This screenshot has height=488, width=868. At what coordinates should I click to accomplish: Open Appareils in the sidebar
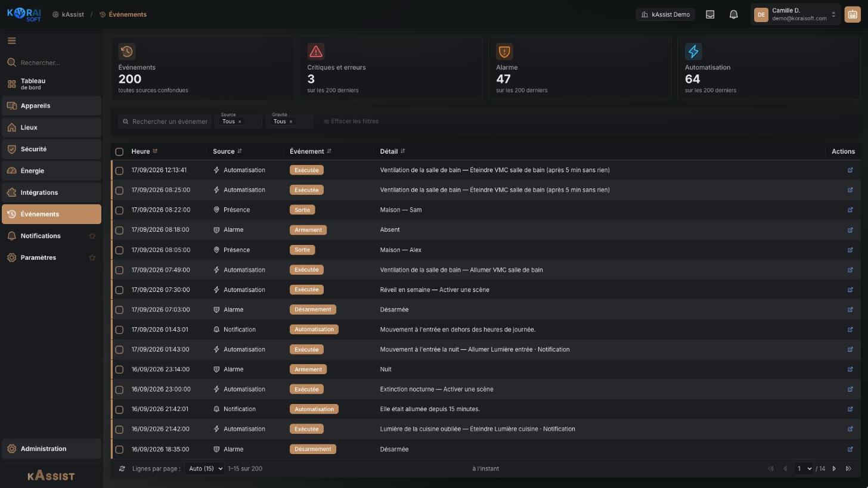[x=51, y=106]
